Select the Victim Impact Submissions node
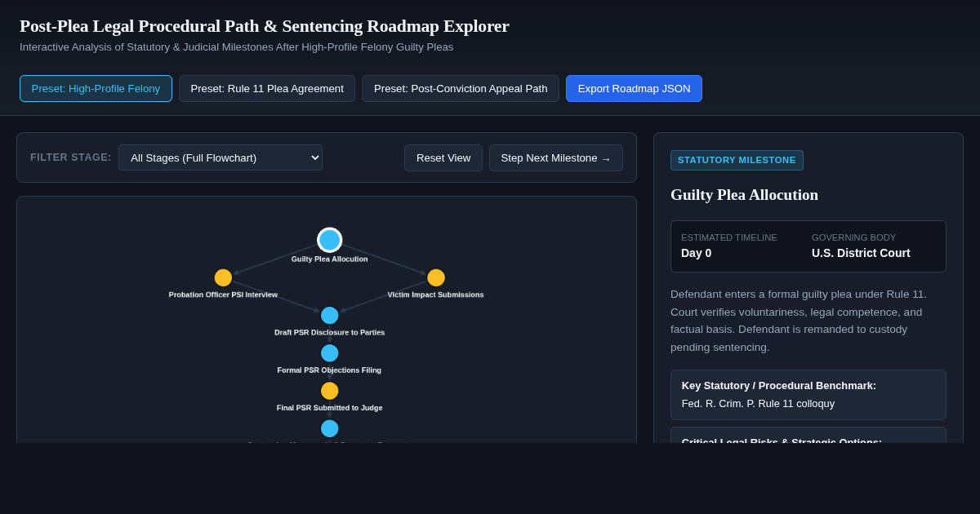The height and width of the screenshot is (514, 980). (x=436, y=277)
